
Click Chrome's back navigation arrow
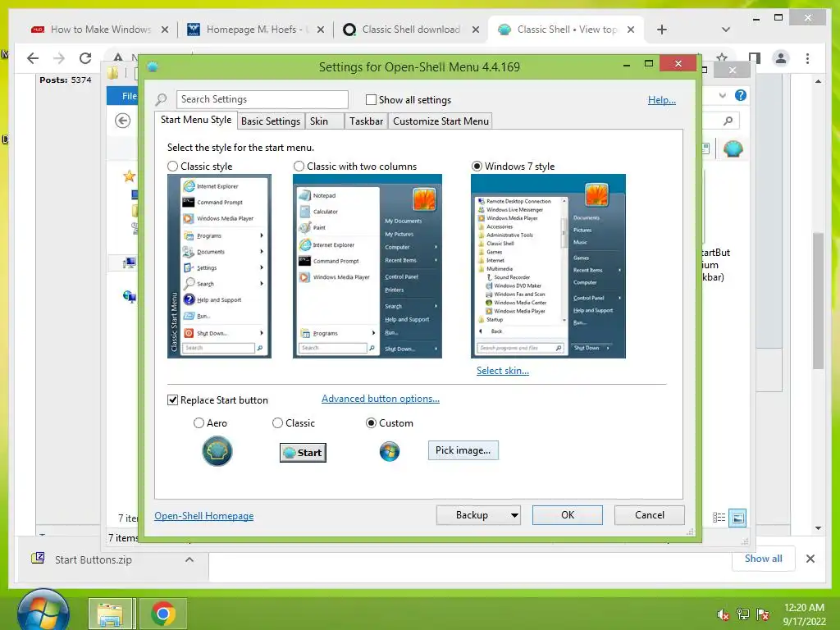pos(33,58)
